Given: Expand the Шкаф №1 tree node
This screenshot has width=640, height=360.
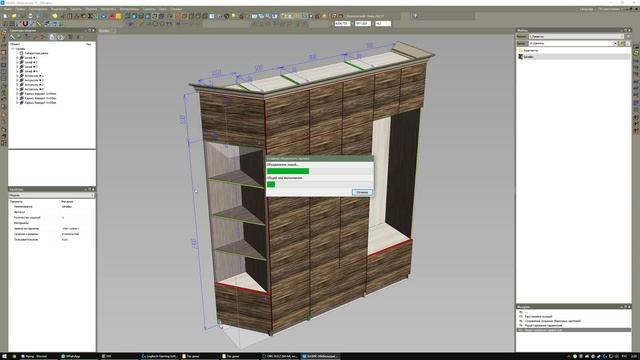Looking at the screenshot, I should 17,58.
